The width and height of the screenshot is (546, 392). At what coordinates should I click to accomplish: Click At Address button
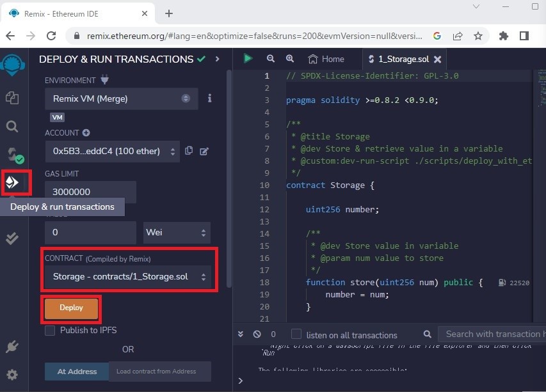pyautogui.click(x=77, y=372)
